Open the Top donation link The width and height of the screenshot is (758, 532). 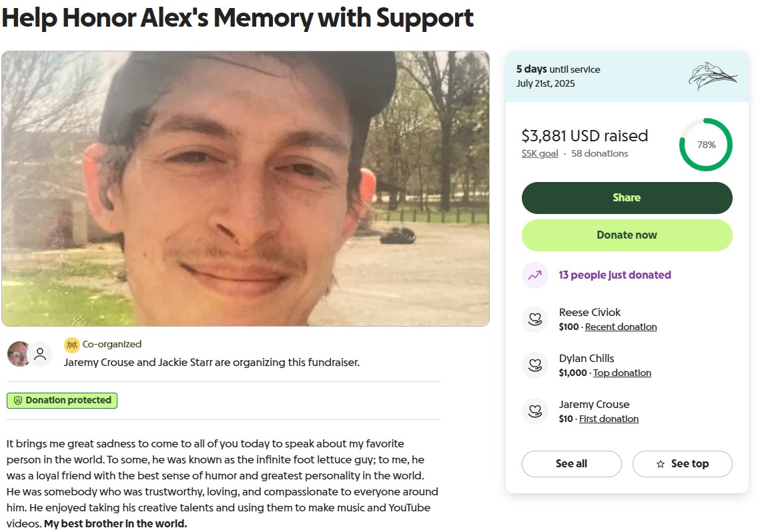(x=622, y=373)
